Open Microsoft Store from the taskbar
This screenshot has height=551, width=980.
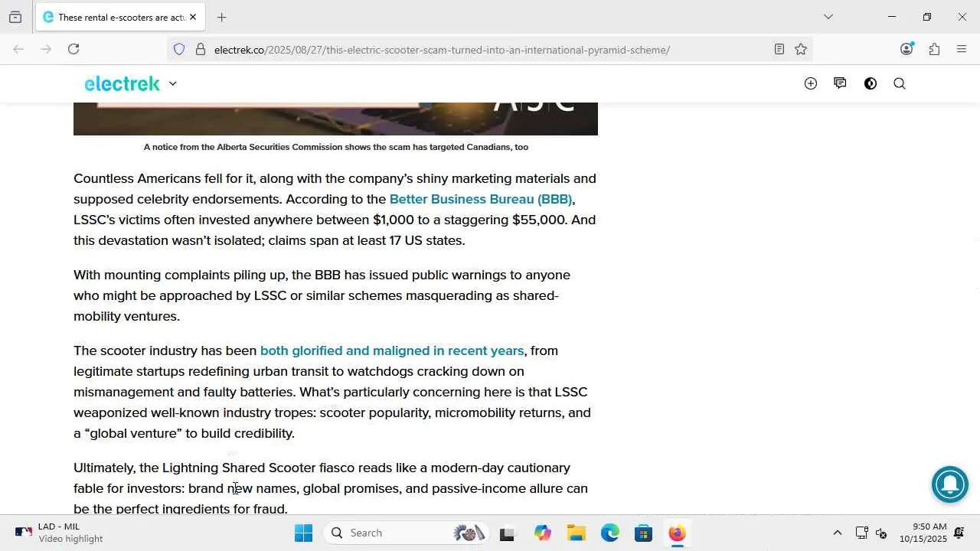[x=643, y=533]
